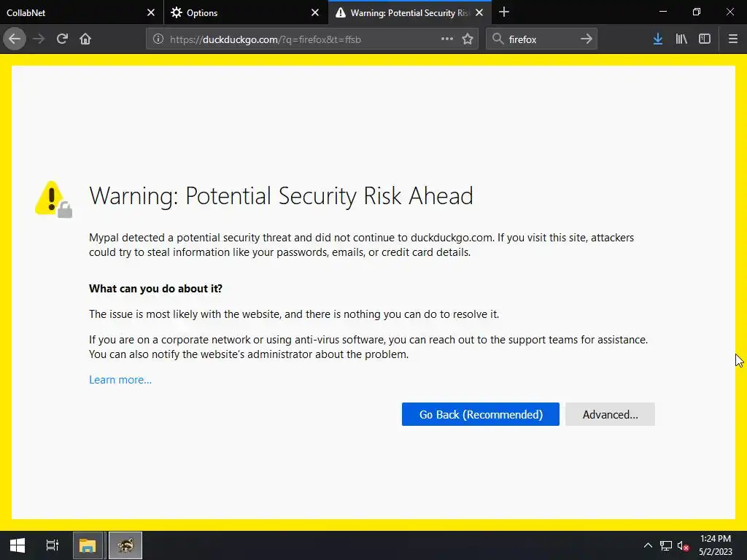Show hidden system tray icons
Viewport: 747px width, 560px height.
(x=648, y=545)
